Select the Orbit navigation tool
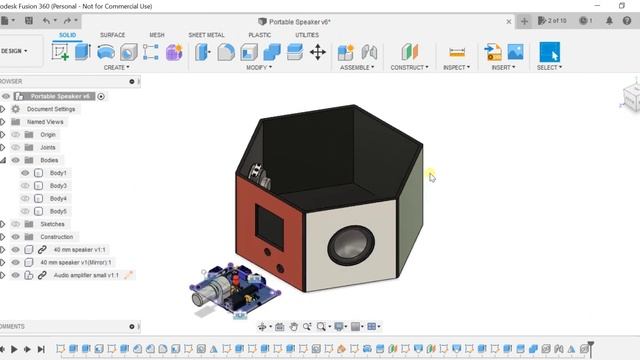The width and height of the screenshot is (640, 360). pos(262,327)
